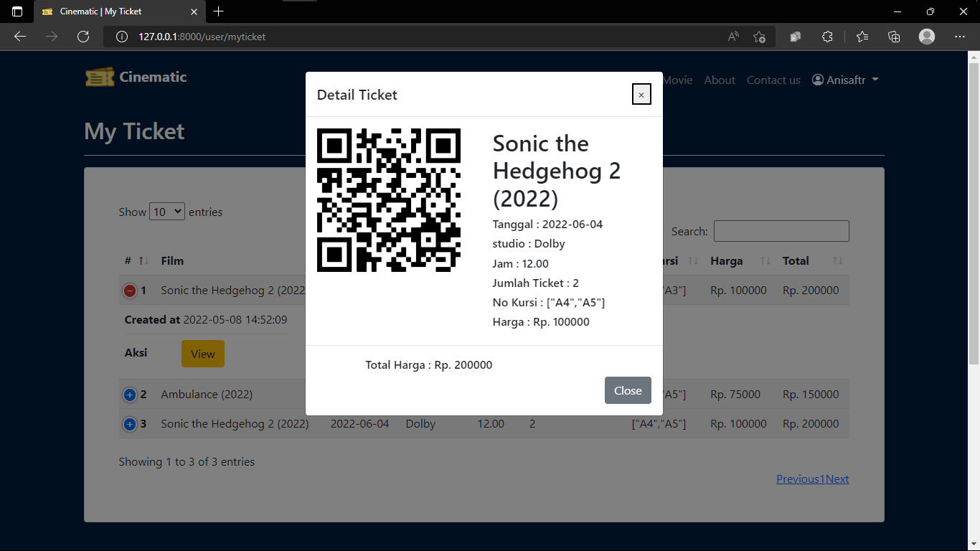Viewport: 980px width, 551px height.
Task: Click the user avatar icon beside Anisaftr
Action: [818, 80]
